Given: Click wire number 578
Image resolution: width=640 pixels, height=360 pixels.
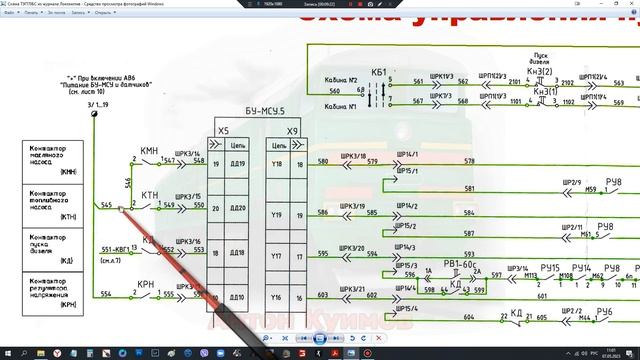Looking at the screenshot, I should pyautogui.click(x=469, y=161).
